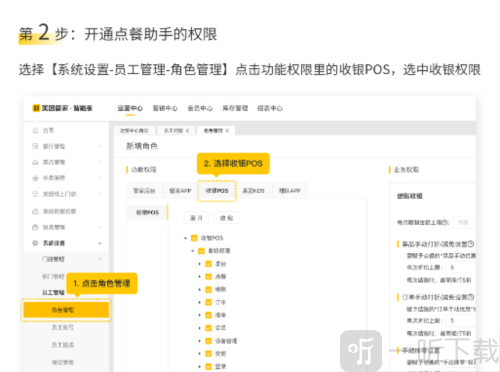
Task: Open 首页 in the sidebar
Action: pyautogui.click(x=49, y=130)
